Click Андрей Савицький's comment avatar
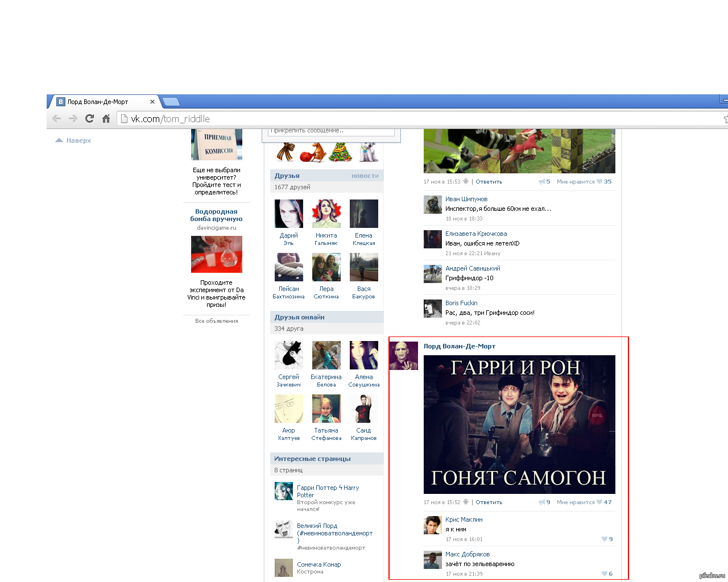Viewport: 728px width, 582px height. [433, 274]
